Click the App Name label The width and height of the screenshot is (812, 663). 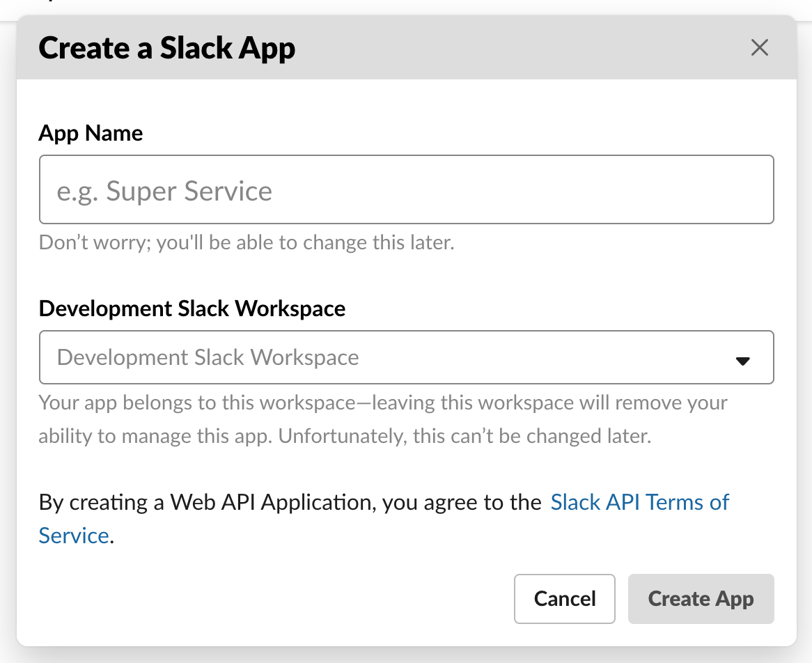click(91, 133)
